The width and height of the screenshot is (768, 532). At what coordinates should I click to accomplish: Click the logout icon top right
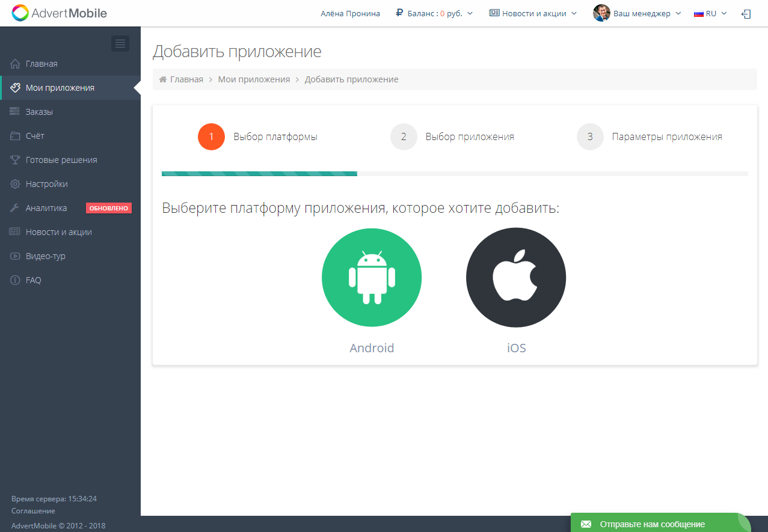click(x=746, y=13)
